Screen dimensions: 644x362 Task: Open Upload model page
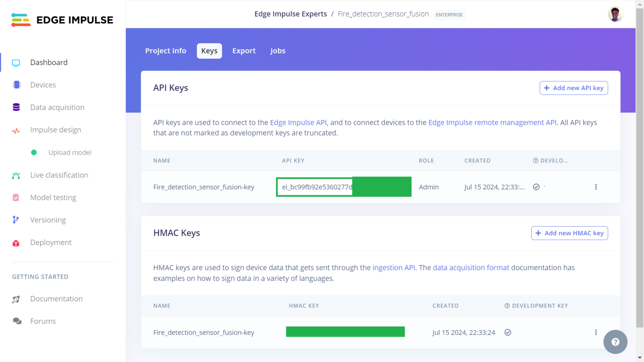pos(70,152)
